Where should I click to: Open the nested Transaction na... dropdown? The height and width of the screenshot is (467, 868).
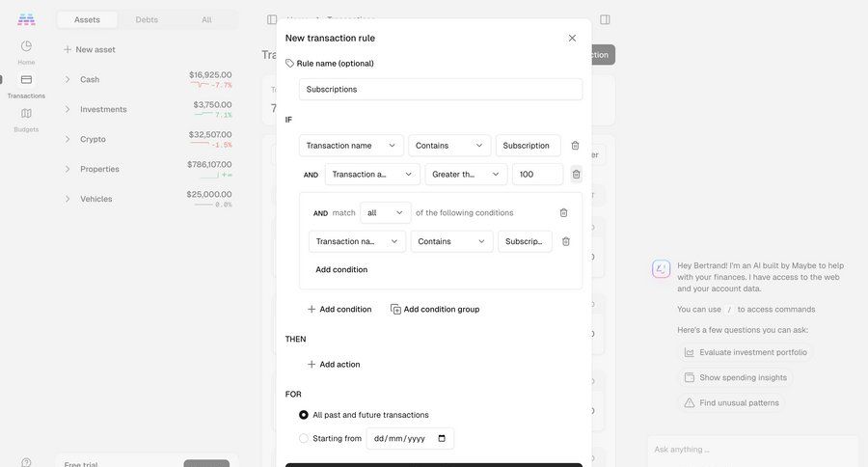click(357, 241)
